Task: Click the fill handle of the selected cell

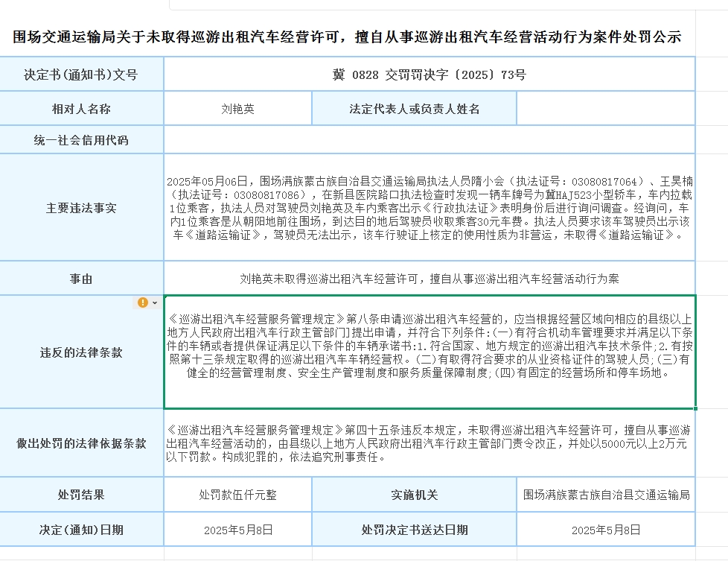Action: [x=695, y=408]
